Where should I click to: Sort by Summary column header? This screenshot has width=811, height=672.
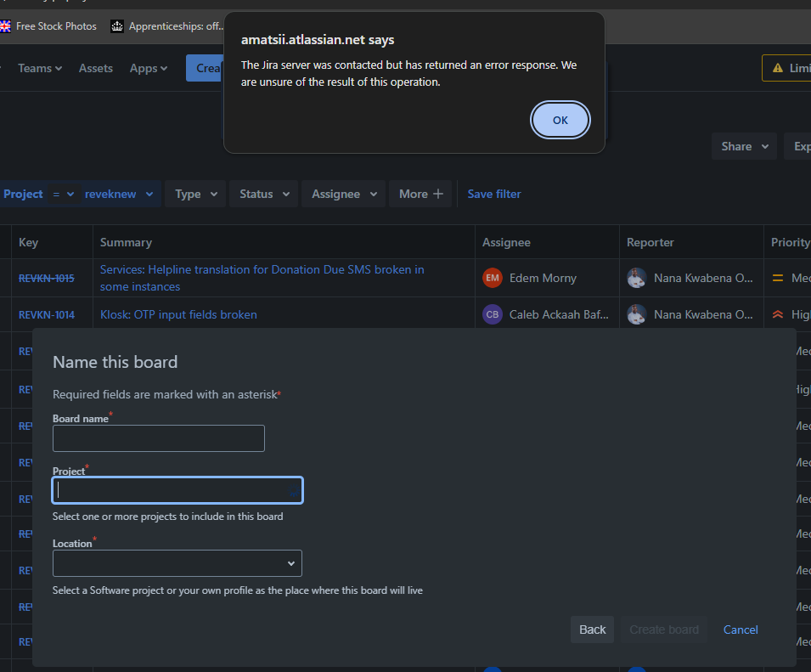click(126, 242)
